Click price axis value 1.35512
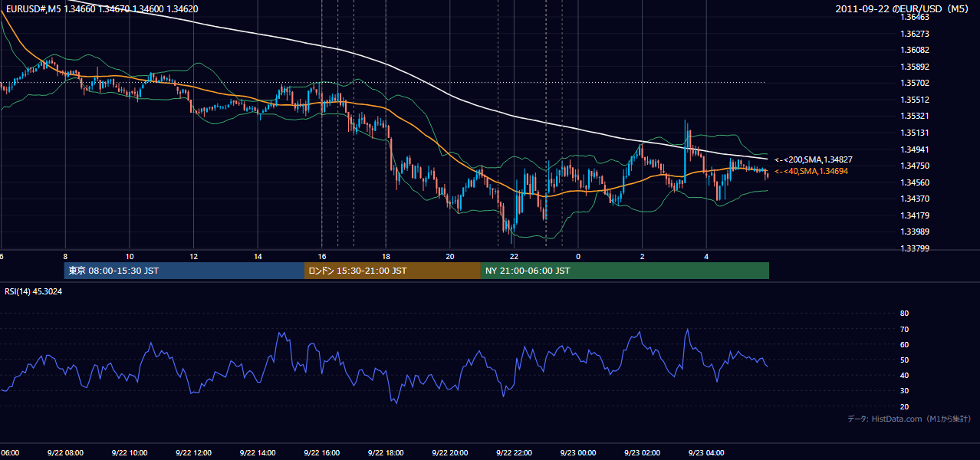Screen dimensions: 980x460 click(915, 100)
